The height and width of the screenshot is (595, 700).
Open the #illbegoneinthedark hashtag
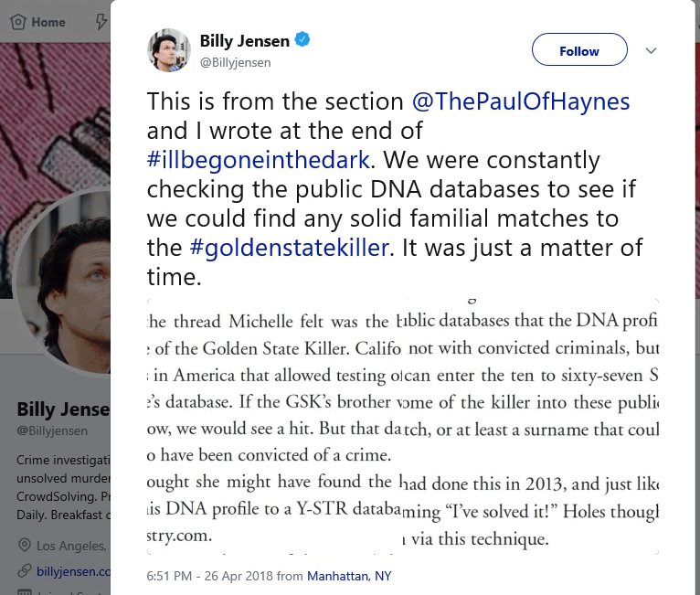pos(258,160)
